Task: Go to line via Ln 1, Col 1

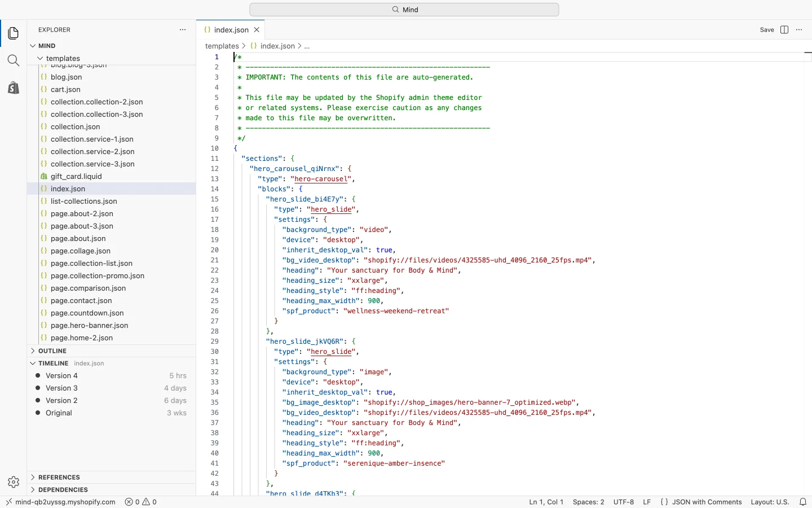Action: (x=546, y=502)
